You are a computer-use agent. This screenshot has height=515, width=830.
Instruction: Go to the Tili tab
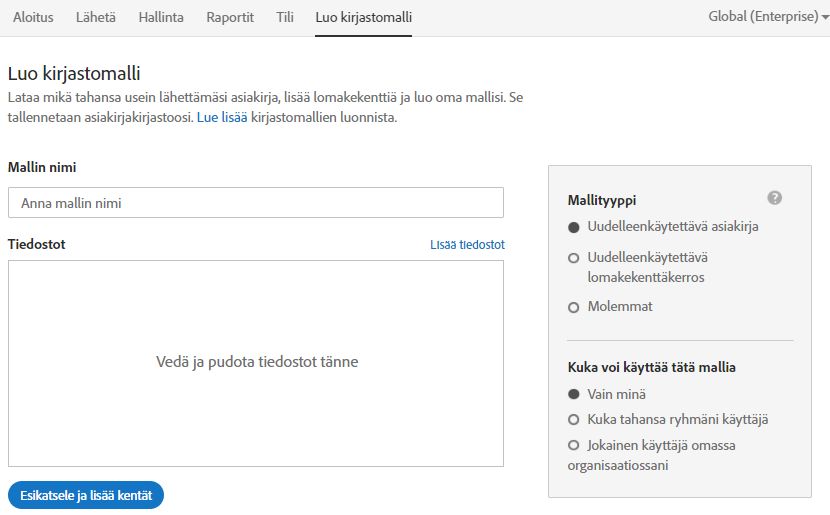coord(285,17)
